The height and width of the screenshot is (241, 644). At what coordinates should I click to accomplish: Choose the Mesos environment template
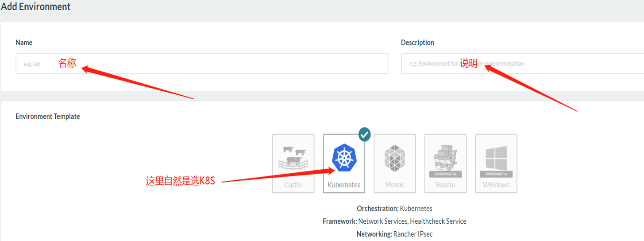(395, 163)
